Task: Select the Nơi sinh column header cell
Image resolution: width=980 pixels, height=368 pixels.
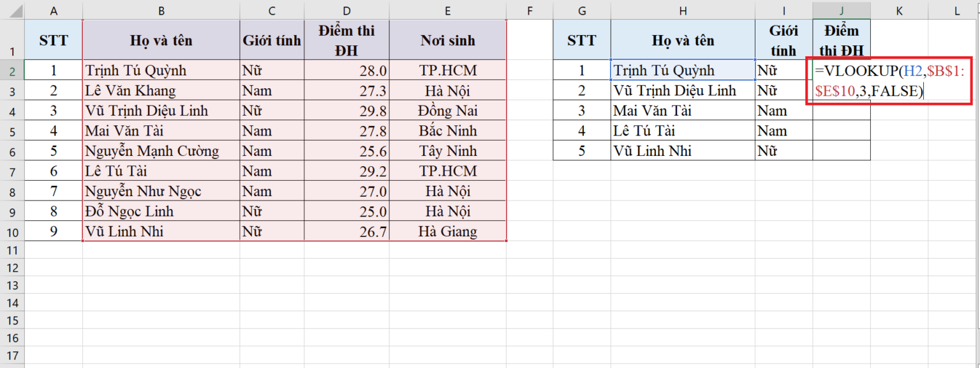Action: coord(447,40)
